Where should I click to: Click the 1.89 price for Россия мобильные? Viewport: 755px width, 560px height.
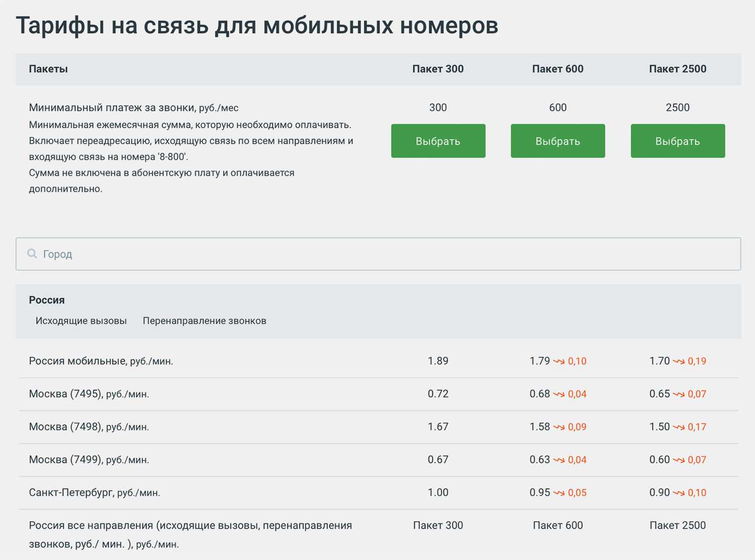(438, 361)
